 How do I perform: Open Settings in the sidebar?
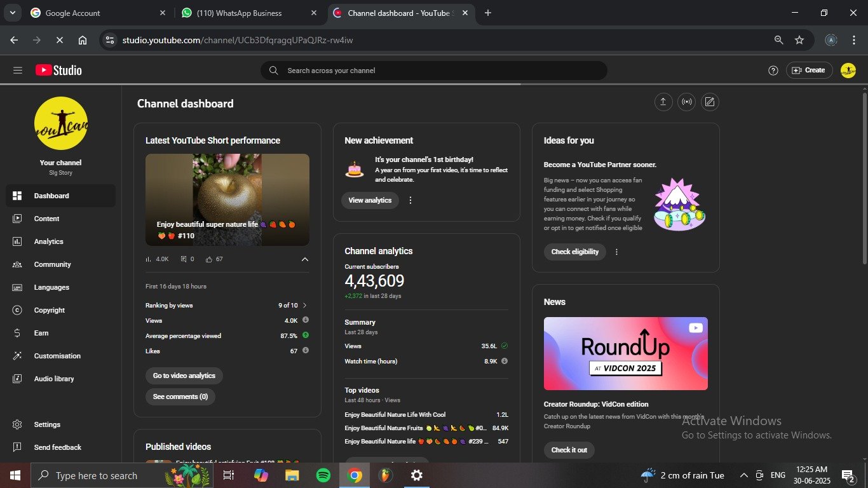click(60, 424)
